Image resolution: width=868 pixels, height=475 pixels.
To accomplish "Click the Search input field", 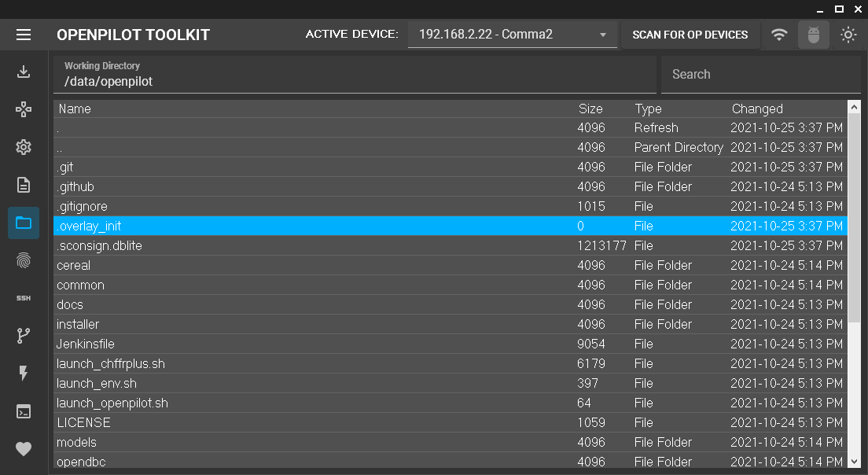I will pos(760,75).
